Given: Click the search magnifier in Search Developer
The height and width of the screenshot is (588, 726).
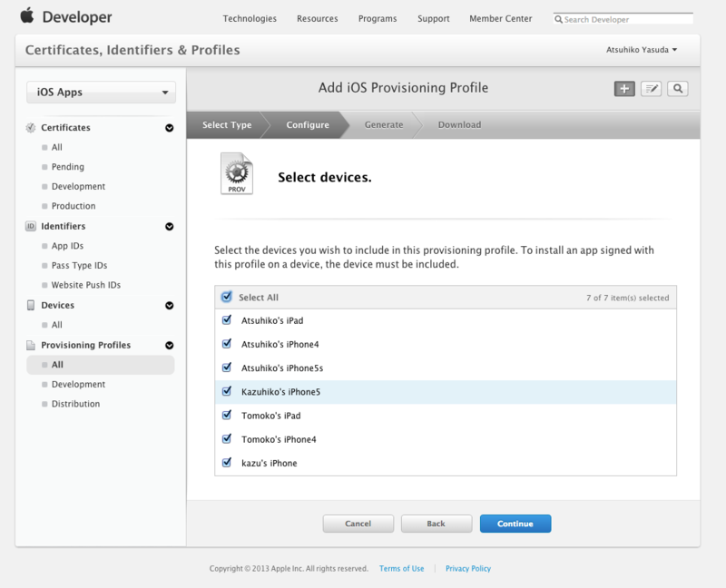Looking at the screenshot, I should click(558, 19).
